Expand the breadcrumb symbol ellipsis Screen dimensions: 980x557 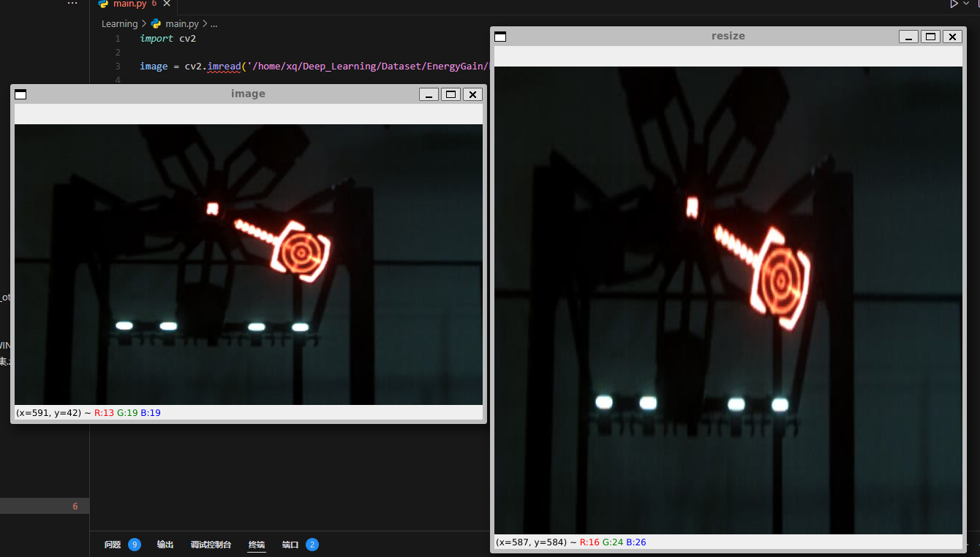(x=214, y=24)
